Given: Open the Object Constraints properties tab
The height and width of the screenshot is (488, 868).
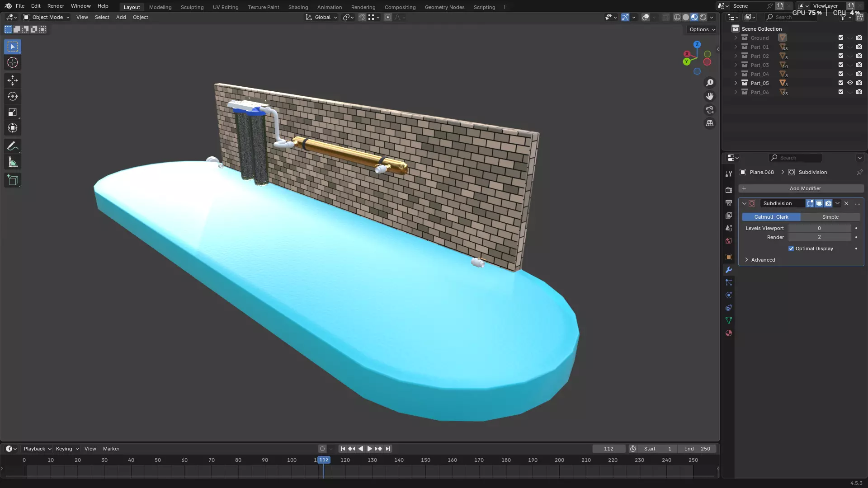Looking at the screenshot, I should coord(729,308).
